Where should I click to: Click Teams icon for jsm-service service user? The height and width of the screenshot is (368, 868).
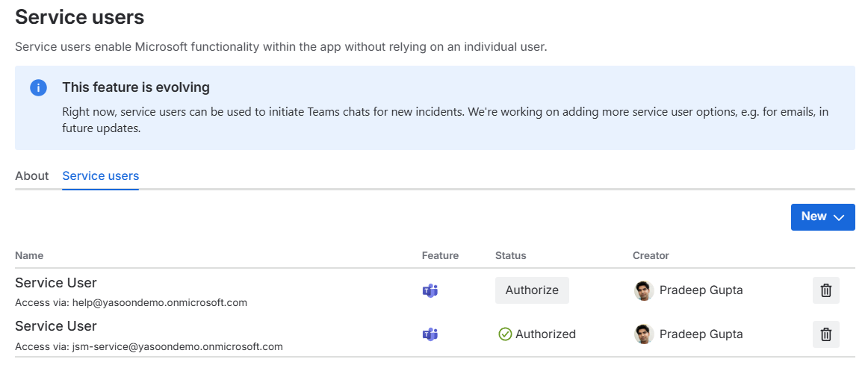coord(430,334)
